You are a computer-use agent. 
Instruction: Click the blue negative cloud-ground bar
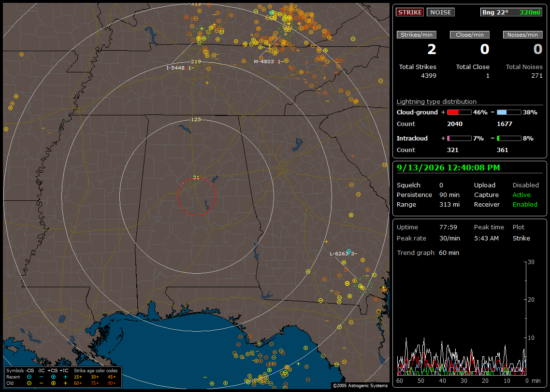click(509, 112)
